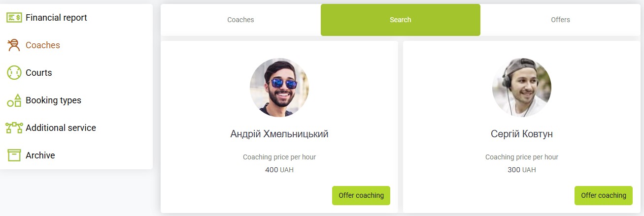
Task: Click the Booking types shapes icon
Action: tap(14, 100)
